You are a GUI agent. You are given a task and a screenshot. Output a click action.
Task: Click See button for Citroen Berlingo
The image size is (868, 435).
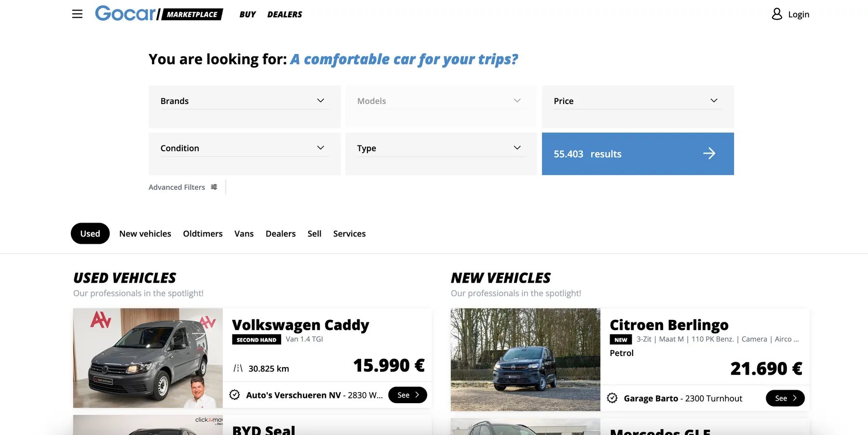[x=785, y=398]
